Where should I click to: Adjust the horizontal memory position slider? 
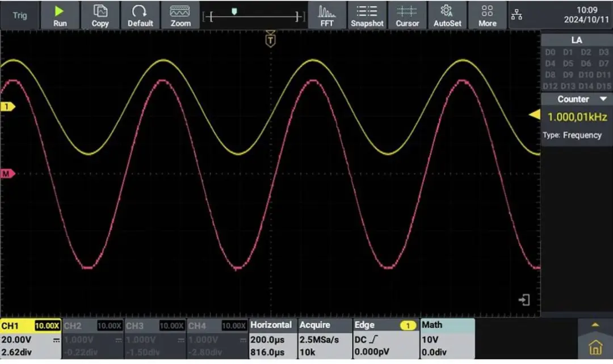coord(254,16)
